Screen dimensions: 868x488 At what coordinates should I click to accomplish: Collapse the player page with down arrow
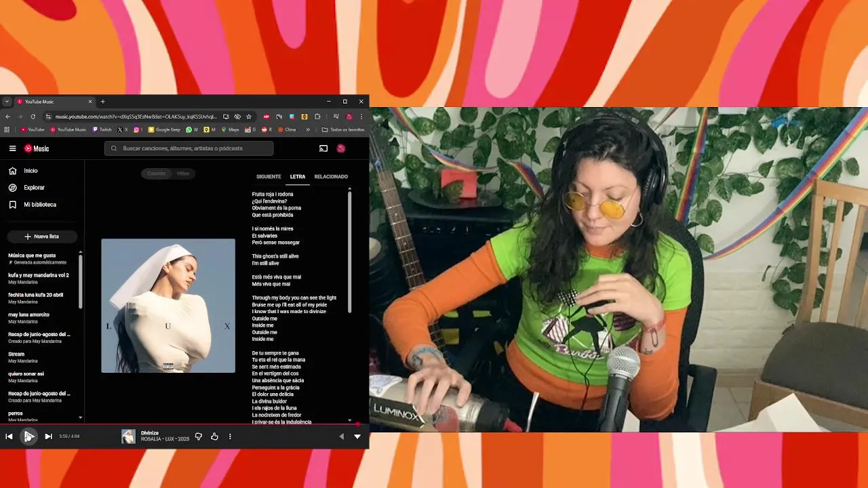(x=357, y=436)
